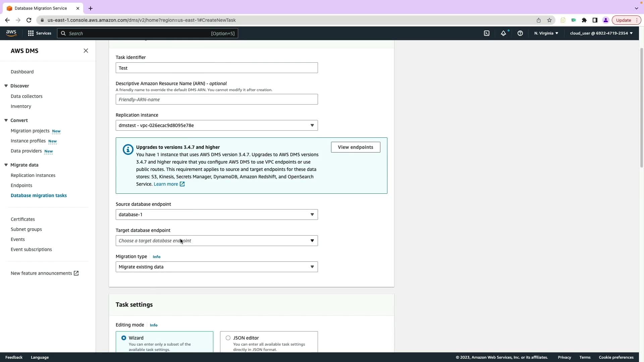Open Replication instances sidebar item
Viewport: 644px width, 362px height.
[x=33, y=175]
